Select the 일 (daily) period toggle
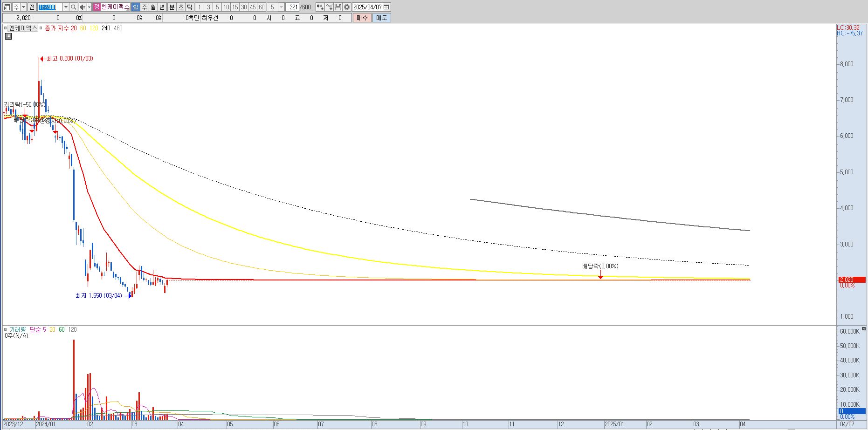This screenshot has height=430, width=868. pos(135,7)
